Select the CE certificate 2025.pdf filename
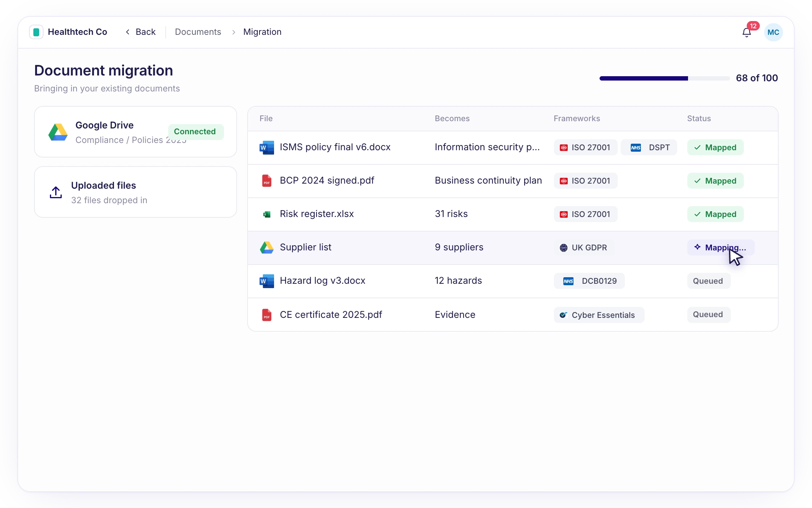Screen dimensions: 812x508 pos(331,315)
